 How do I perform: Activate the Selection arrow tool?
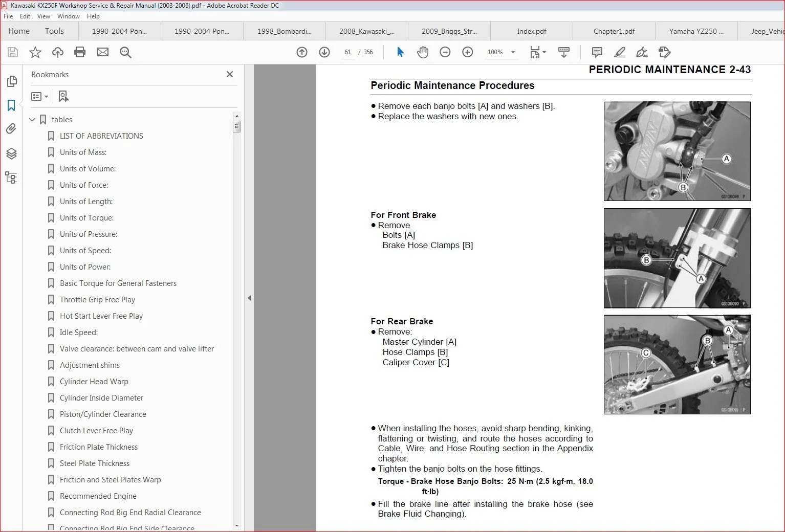[400, 52]
